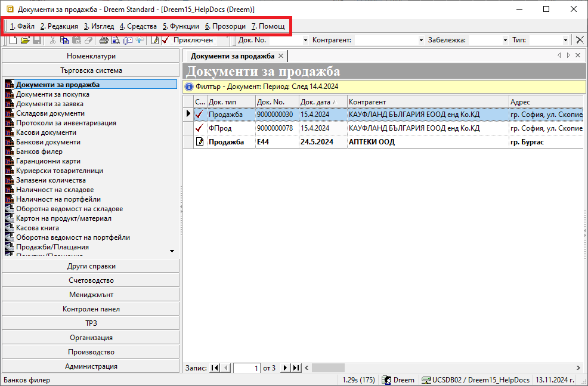Expand the Счетоводство navigation section
The height and width of the screenshot is (386, 588).
[x=91, y=280]
